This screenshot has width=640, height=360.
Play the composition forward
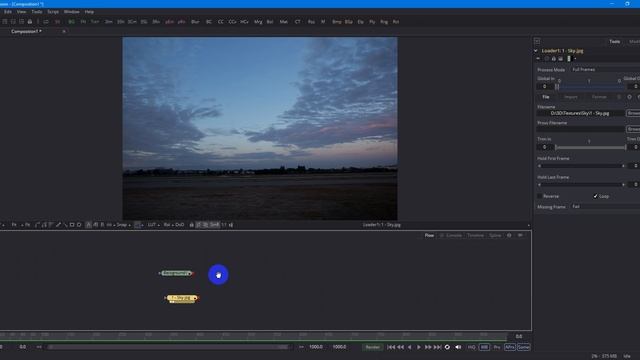pyautogui.click(x=419, y=347)
